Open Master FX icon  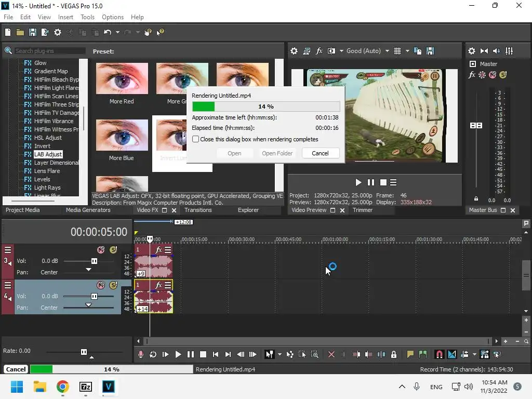click(472, 75)
